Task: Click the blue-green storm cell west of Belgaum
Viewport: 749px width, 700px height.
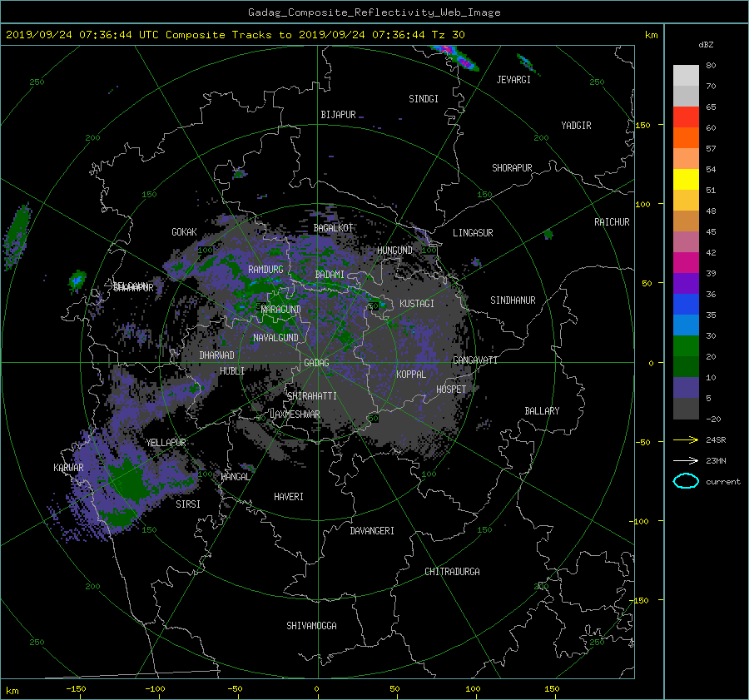Action: pos(77,280)
